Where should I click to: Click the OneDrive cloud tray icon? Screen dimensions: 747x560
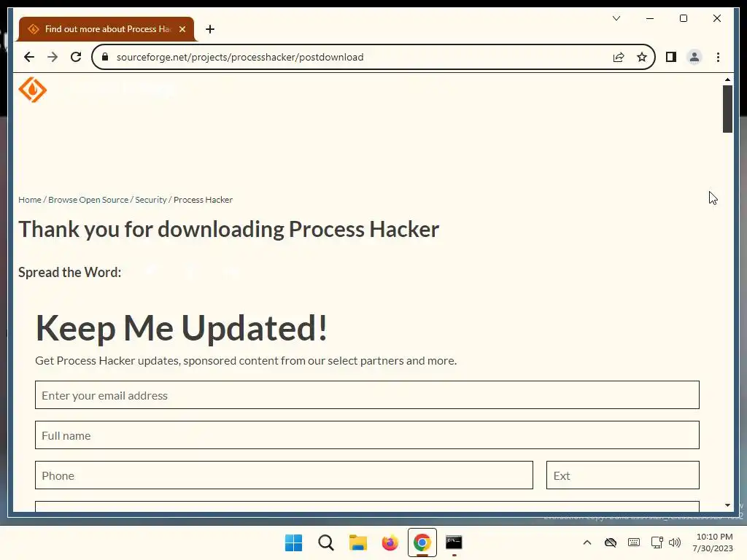[x=611, y=542]
